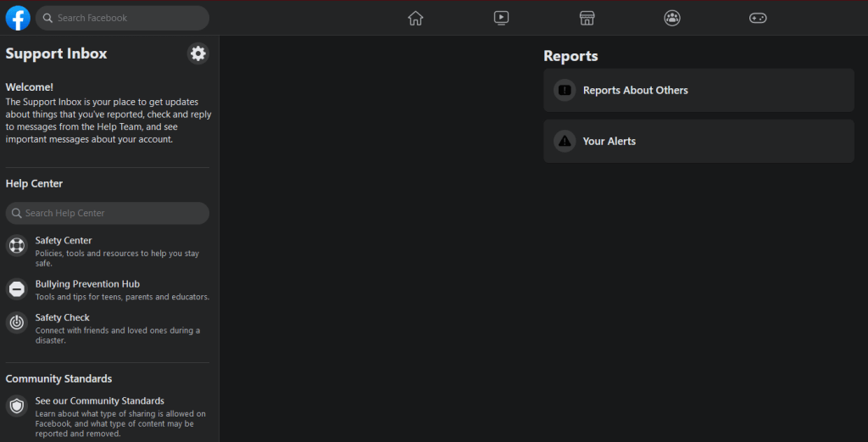Click the Your Alerts warning triangle icon
Viewport: 868px width, 442px height.
tap(565, 141)
